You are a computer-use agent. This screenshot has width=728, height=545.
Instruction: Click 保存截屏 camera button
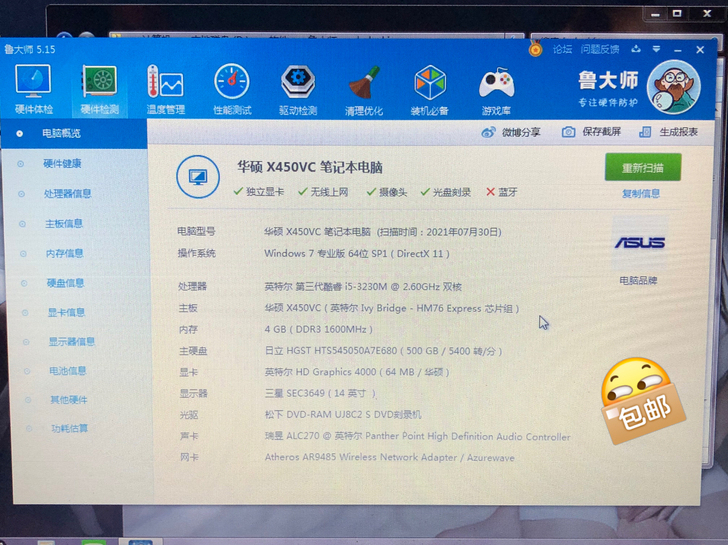[x=591, y=132]
